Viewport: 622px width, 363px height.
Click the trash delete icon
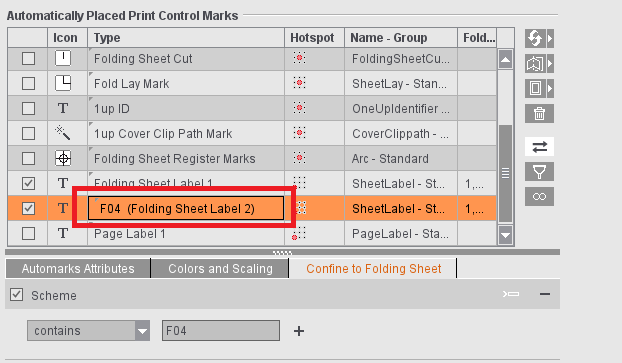point(539,113)
